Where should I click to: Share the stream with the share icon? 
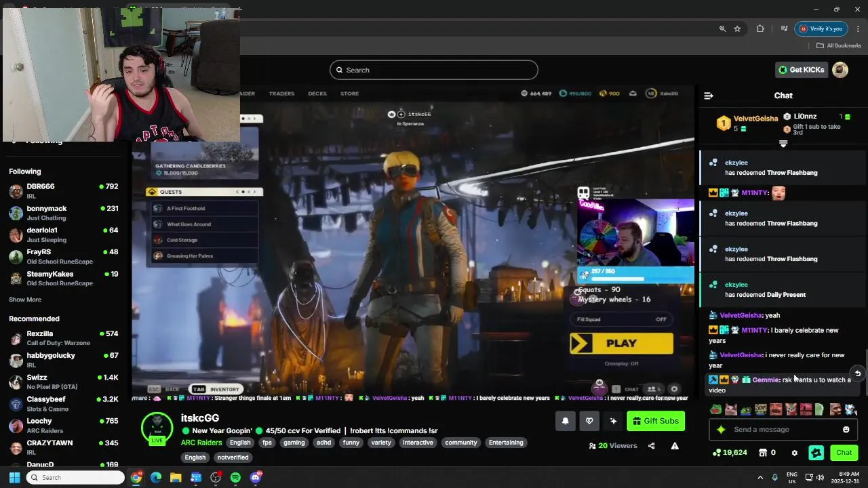652,446
